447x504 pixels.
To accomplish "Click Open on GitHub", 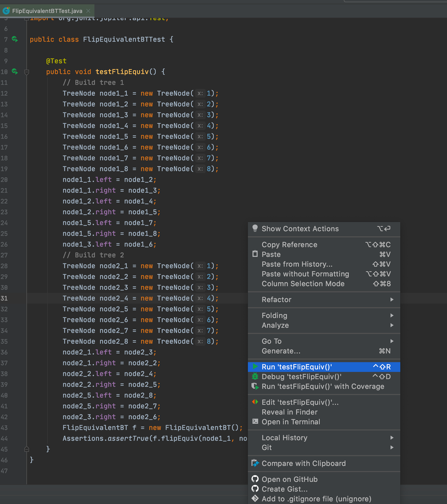I will [289, 480].
